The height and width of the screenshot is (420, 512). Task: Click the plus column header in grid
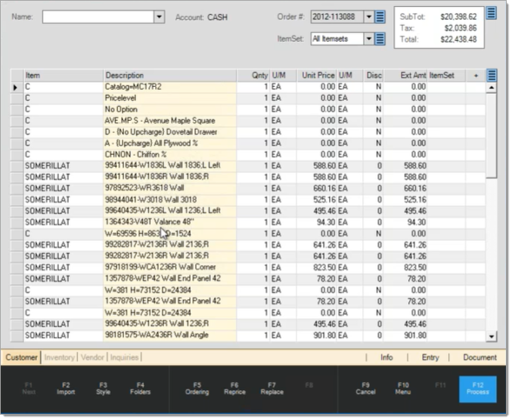(x=476, y=76)
